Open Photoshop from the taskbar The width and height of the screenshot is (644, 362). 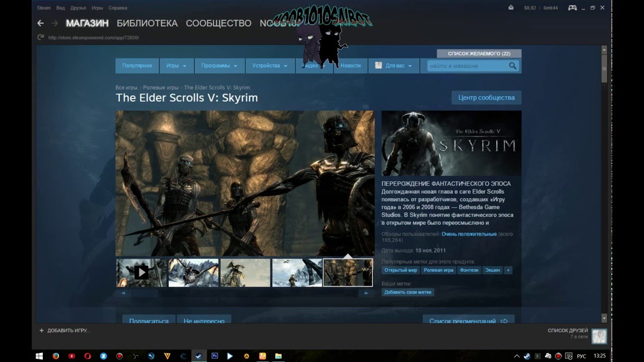pos(215,356)
